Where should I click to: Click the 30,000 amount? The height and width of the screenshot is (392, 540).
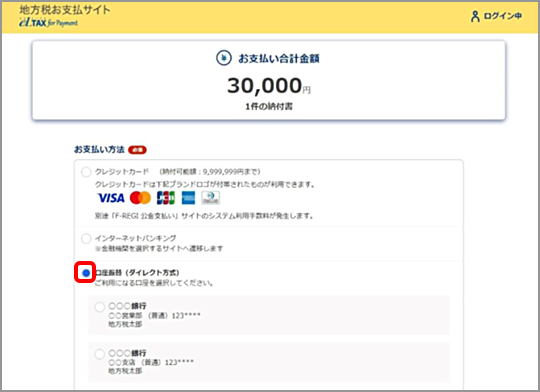[264, 85]
